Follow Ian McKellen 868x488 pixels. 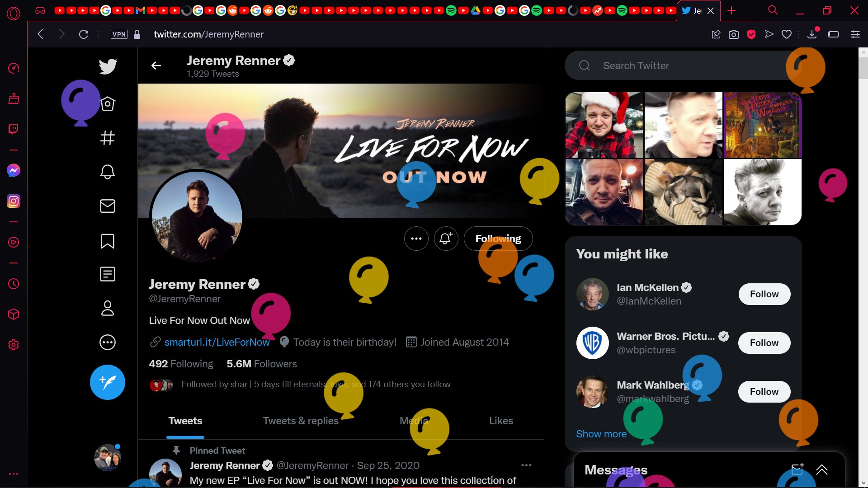[x=764, y=294]
